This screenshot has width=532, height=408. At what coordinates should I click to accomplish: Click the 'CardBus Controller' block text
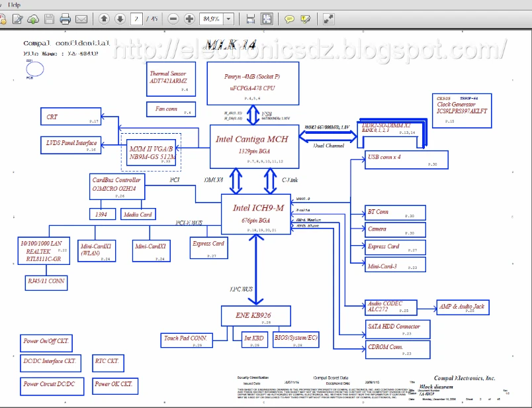pyautogui.click(x=116, y=180)
